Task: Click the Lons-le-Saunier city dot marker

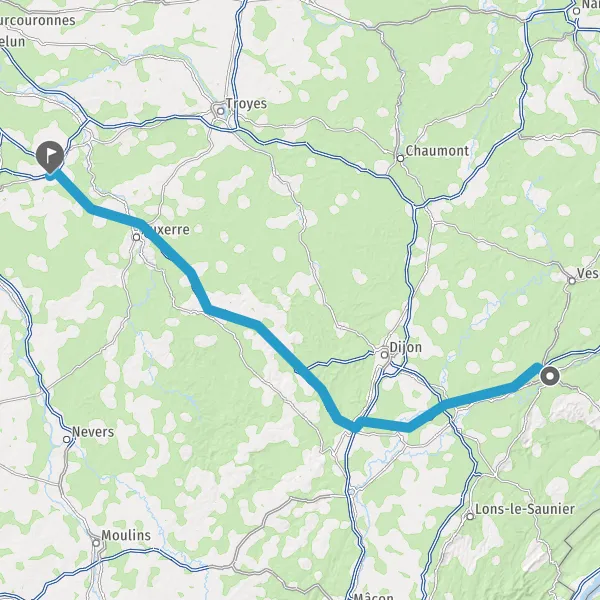Action: [x=470, y=517]
